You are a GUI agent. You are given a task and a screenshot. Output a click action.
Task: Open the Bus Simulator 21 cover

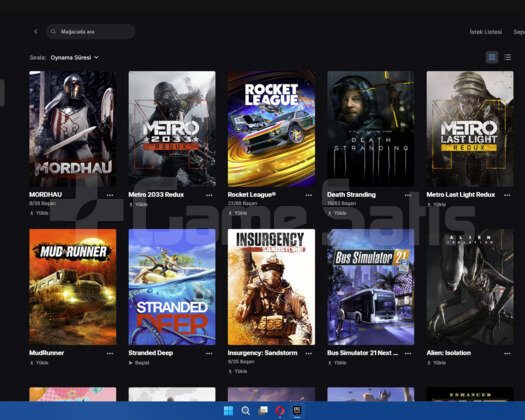pyautogui.click(x=371, y=287)
